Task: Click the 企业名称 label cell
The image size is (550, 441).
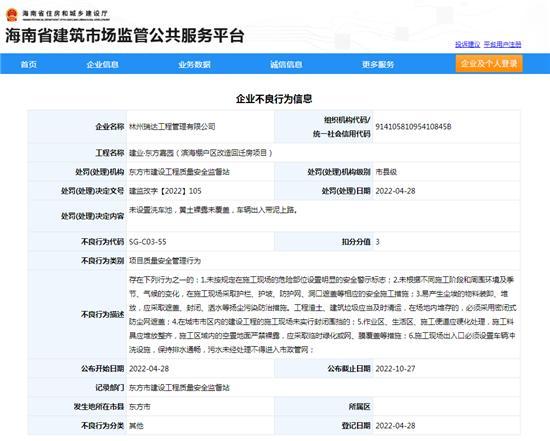Action: coord(77,127)
